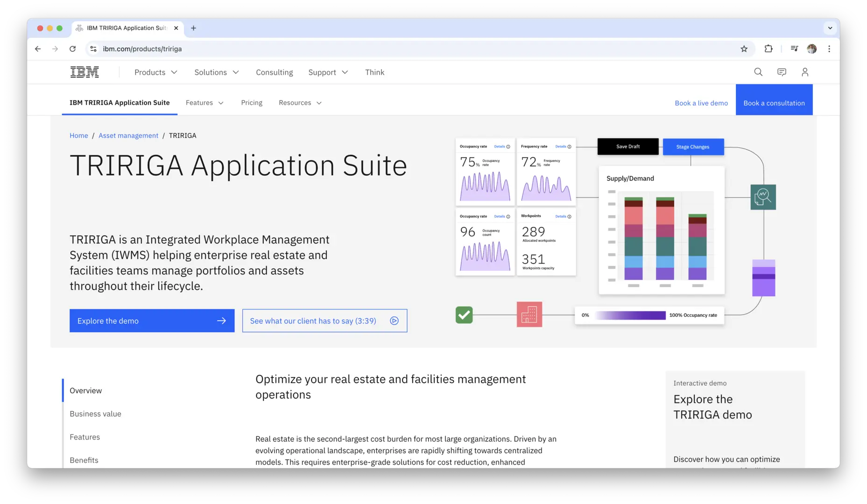Viewport: 867px width, 504px height.
Task: Jump to Business value section in side nav
Action: click(95, 414)
